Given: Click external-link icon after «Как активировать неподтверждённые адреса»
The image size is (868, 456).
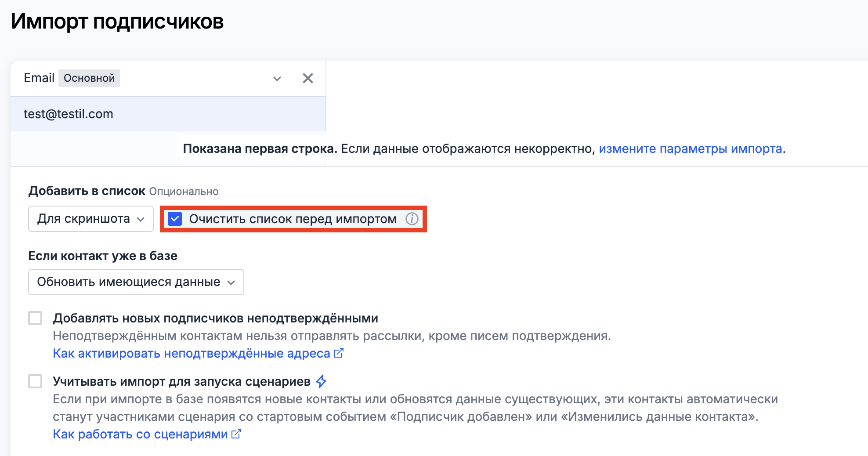Looking at the screenshot, I should point(338,353).
